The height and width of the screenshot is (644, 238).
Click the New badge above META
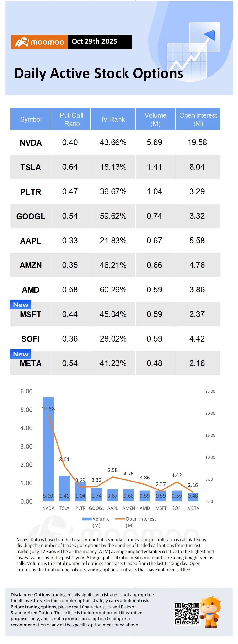click(21, 354)
